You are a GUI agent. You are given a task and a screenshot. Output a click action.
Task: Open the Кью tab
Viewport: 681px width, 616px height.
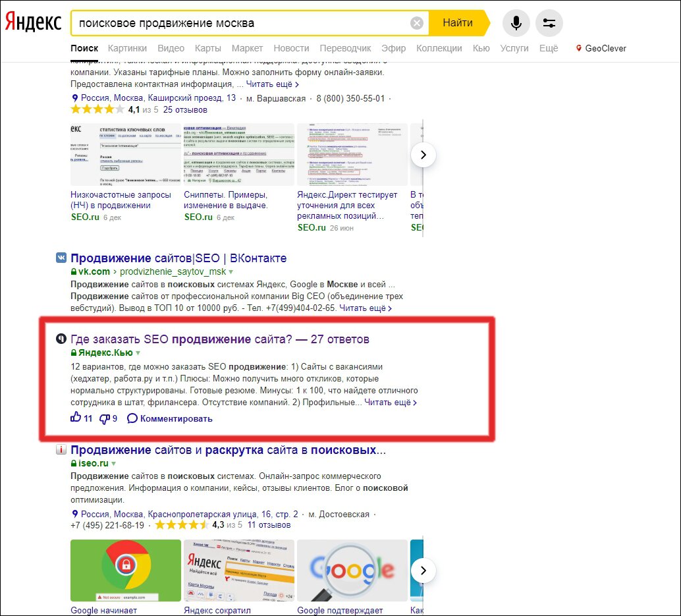pyautogui.click(x=481, y=48)
